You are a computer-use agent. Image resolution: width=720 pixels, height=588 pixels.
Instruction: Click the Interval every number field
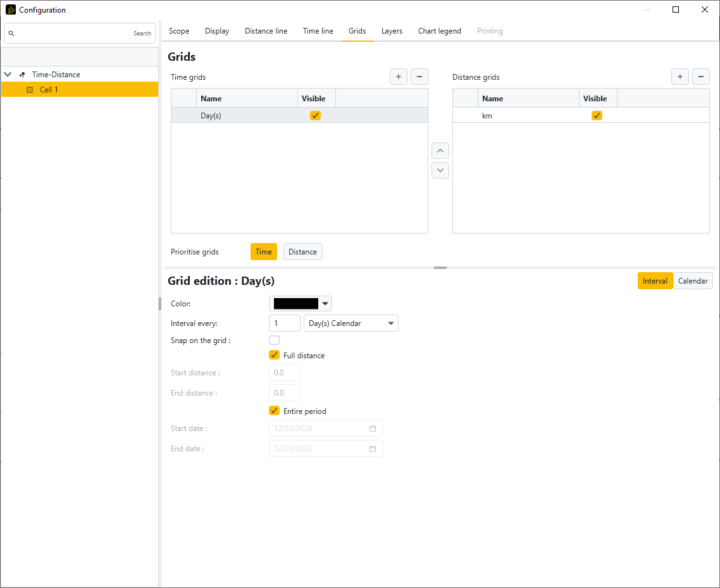click(284, 323)
